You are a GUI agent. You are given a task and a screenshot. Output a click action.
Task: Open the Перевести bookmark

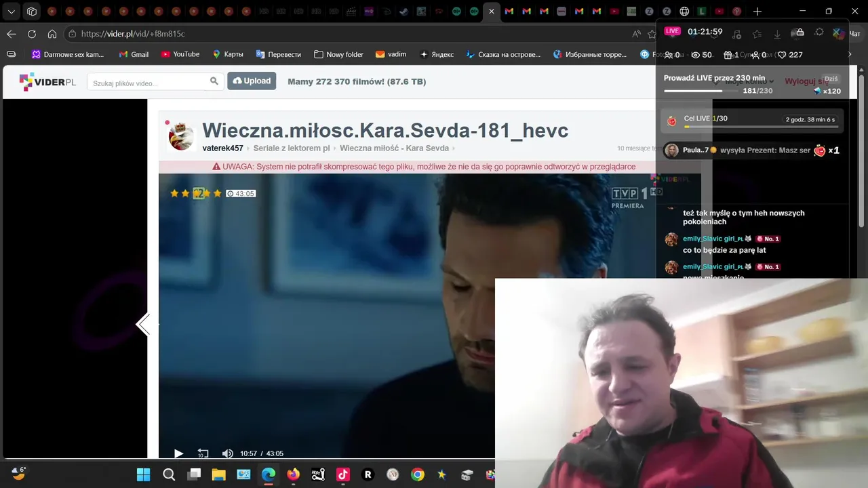click(x=279, y=54)
